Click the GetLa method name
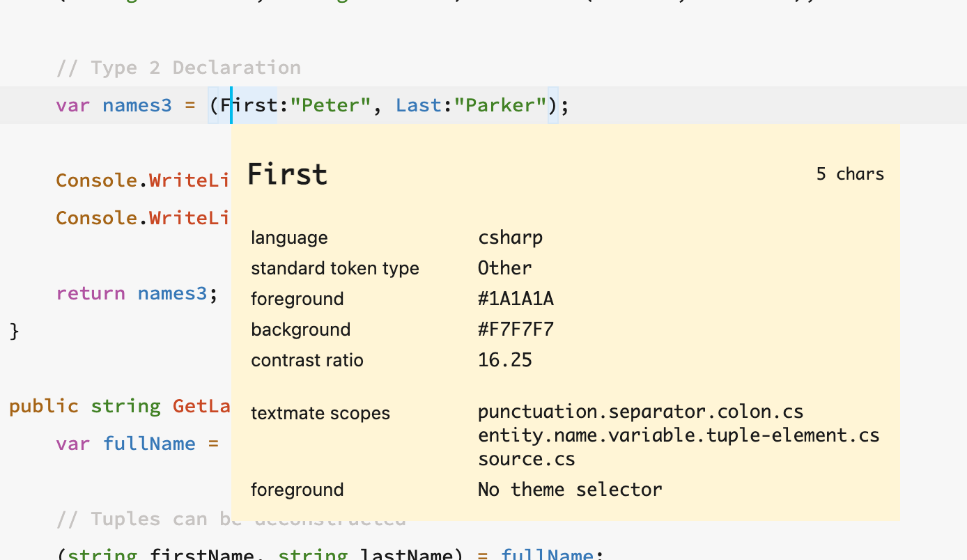The image size is (967, 560). pos(201,406)
